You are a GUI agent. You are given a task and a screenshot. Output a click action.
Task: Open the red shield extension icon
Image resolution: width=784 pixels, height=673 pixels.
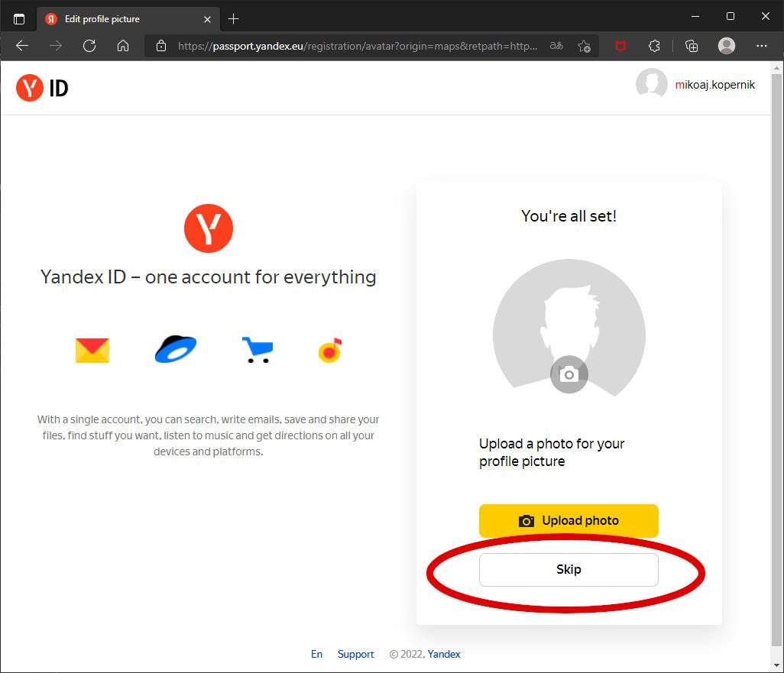click(x=620, y=46)
